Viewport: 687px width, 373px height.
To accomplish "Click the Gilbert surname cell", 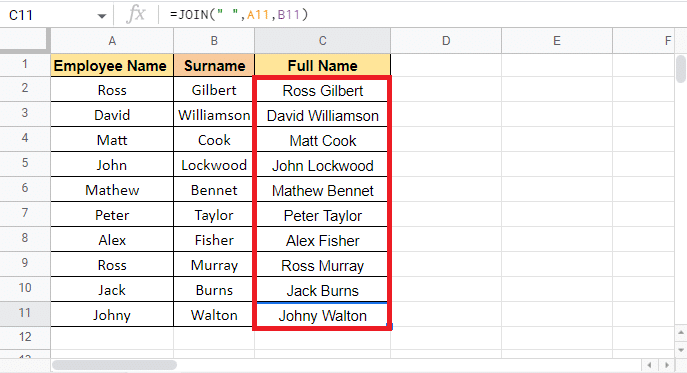I will coord(214,90).
